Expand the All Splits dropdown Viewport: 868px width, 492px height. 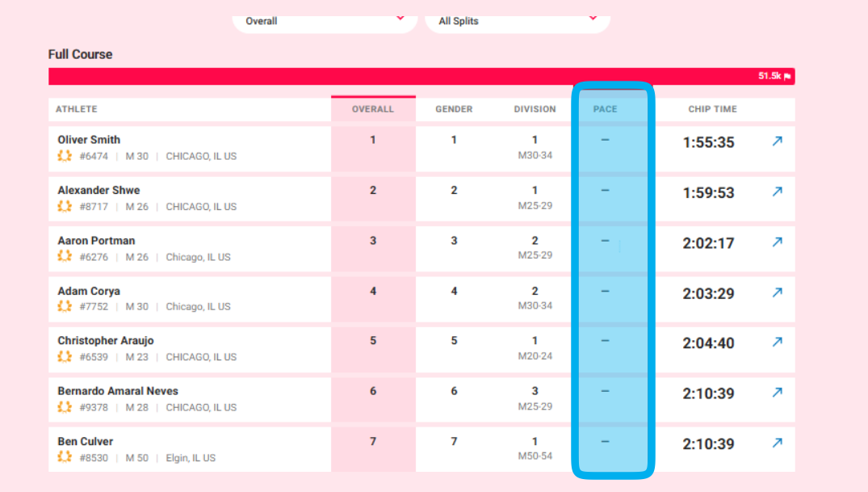point(518,21)
